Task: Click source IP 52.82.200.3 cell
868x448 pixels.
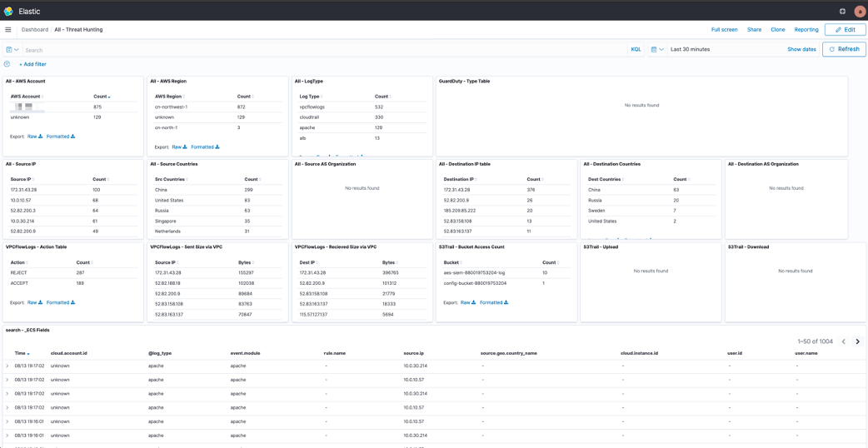Action: (22, 211)
